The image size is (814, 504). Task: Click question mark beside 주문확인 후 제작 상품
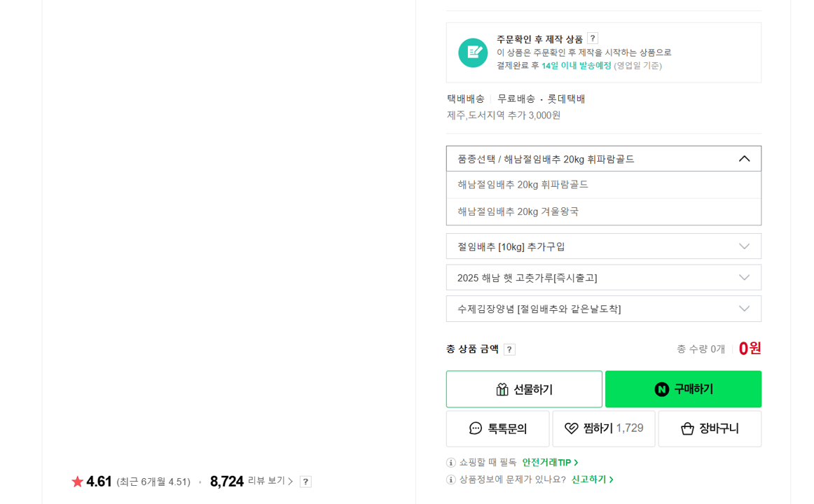click(x=592, y=38)
